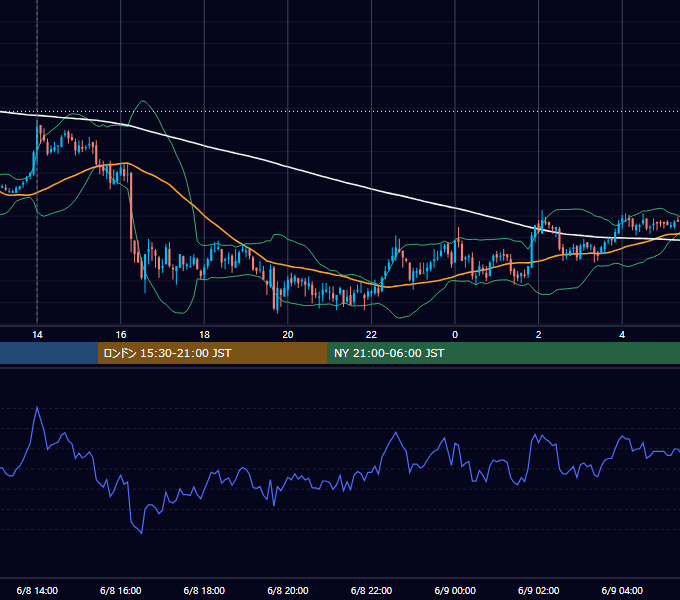Click the ロンドン 15:30-21:00 JST session bar
This screenshot has width=680, height=600.
tap(212, 353)
